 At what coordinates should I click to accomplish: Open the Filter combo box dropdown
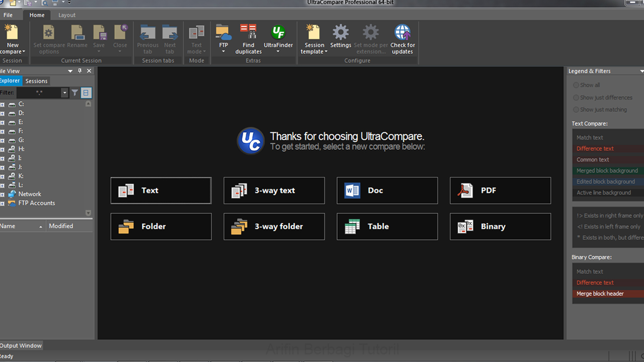click(x=64, y=93)
